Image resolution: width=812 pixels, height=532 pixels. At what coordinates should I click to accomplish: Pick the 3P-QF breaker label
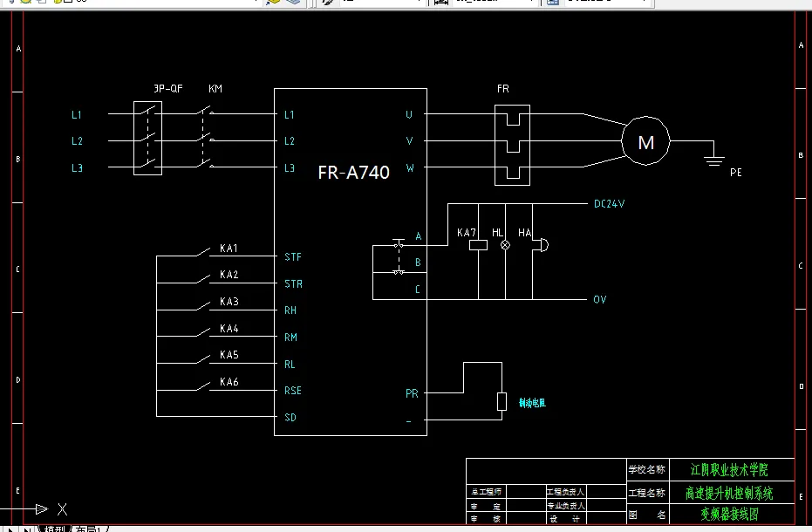168,89
